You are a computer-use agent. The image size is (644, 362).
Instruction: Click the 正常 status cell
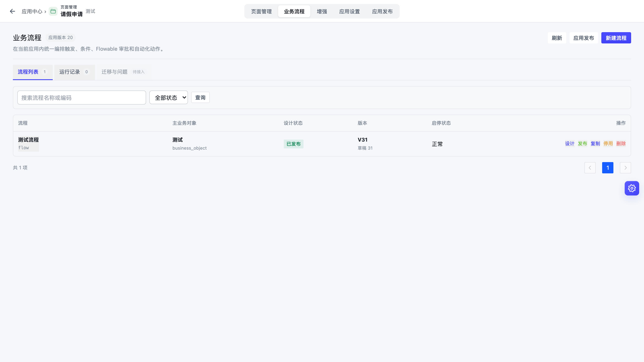(x=437, y=144)
